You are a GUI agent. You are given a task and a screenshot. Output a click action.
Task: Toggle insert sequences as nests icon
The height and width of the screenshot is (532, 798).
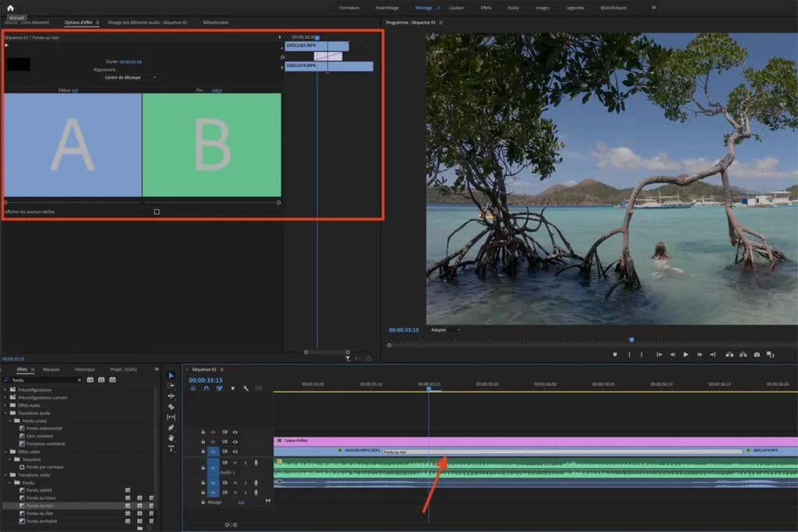tap(193, 389)
